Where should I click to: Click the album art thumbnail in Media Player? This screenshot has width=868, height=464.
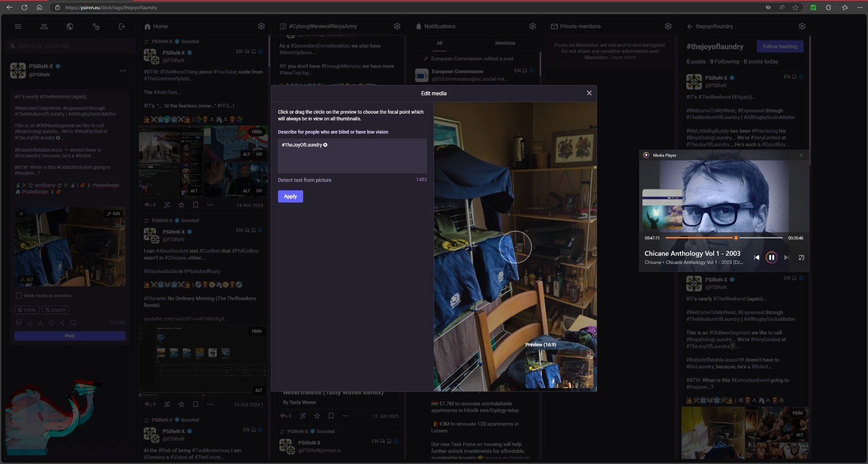[662, 209]
